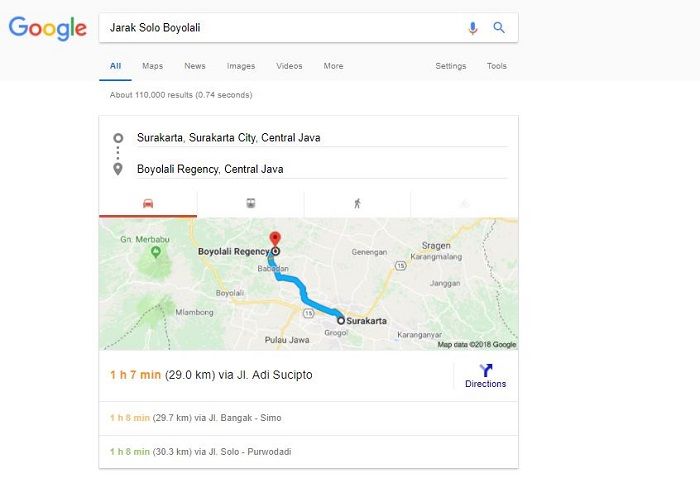Switch to the Maps tab
700x478 pixels.
pyautogui.click(x=152, y=66)
